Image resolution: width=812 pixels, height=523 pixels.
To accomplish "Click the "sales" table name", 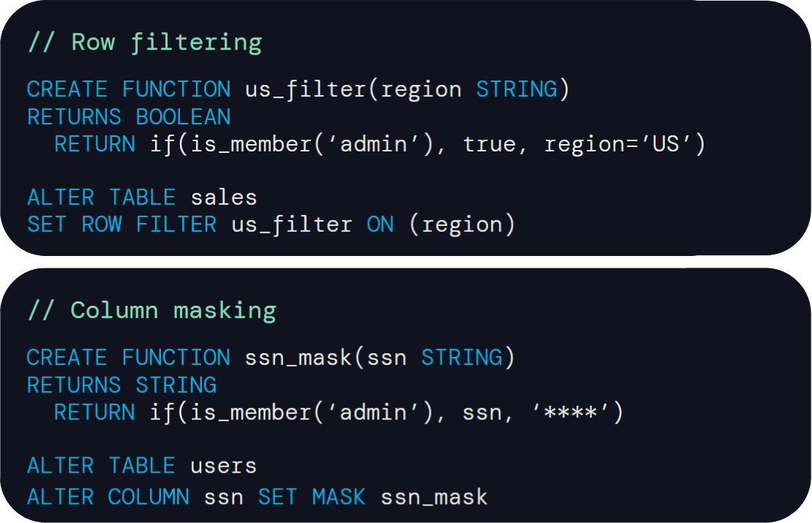I will coord(224,197).
